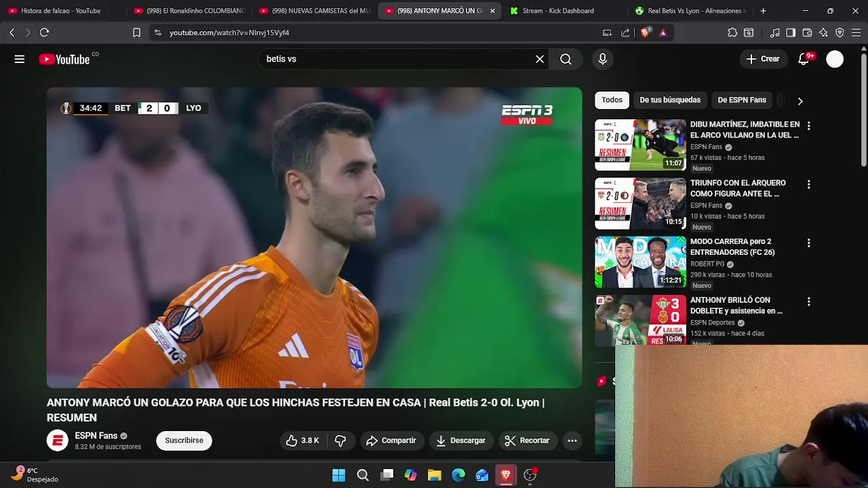Screen dimensions: 868x488
Task: Open Windows Start menu
Action: click(338, 475)
